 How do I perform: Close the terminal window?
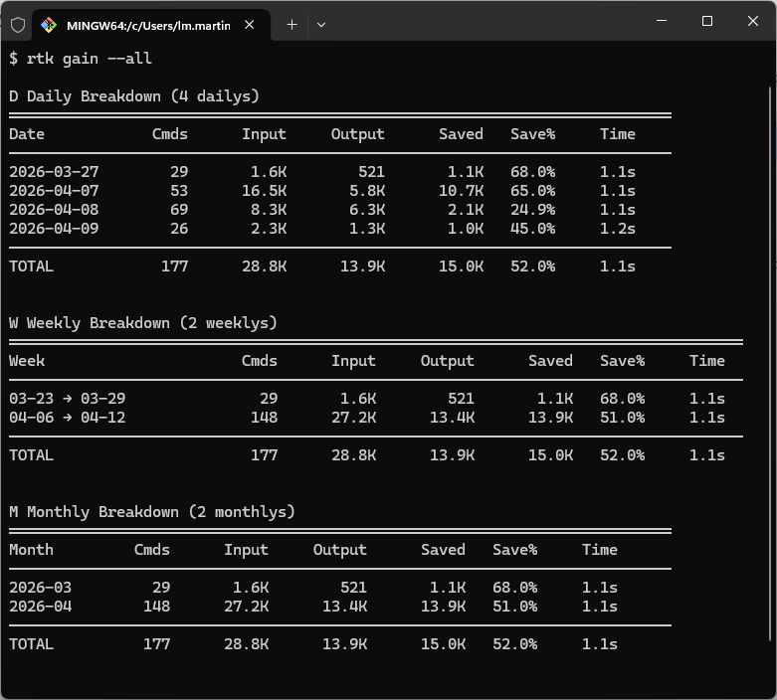click(753, 21)
